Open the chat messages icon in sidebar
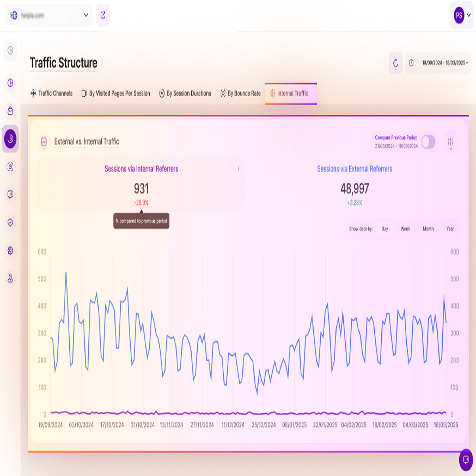 [10, 195]
